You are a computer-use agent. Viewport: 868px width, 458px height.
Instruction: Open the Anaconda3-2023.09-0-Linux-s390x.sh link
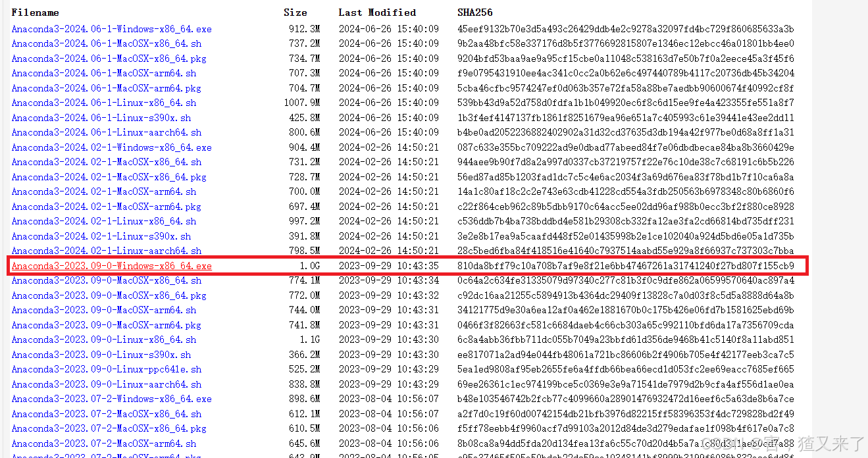pyautogui.click(x=101, y=355)
